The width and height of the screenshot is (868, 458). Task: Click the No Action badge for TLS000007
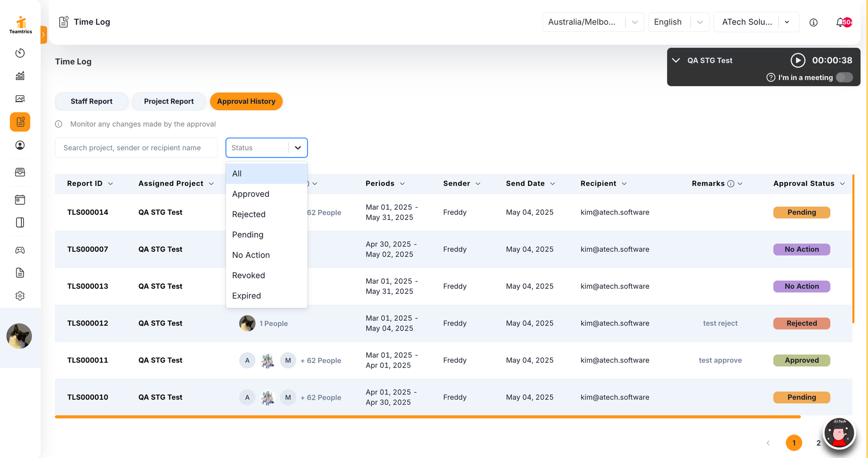[802, 250]
